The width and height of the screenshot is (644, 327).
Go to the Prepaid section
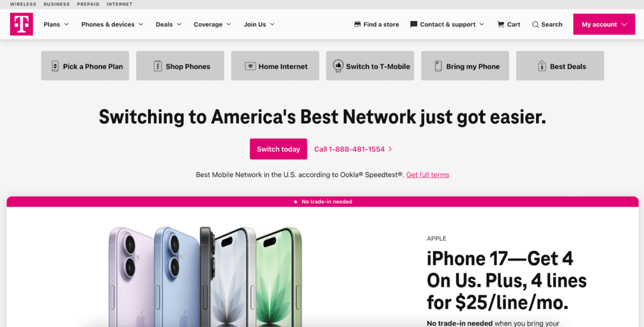[x=88, y=4]
